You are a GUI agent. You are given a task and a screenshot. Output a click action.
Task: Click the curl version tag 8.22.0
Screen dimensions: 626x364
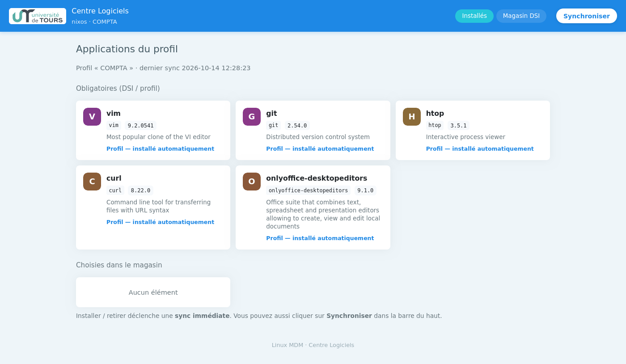pos(141,190)
